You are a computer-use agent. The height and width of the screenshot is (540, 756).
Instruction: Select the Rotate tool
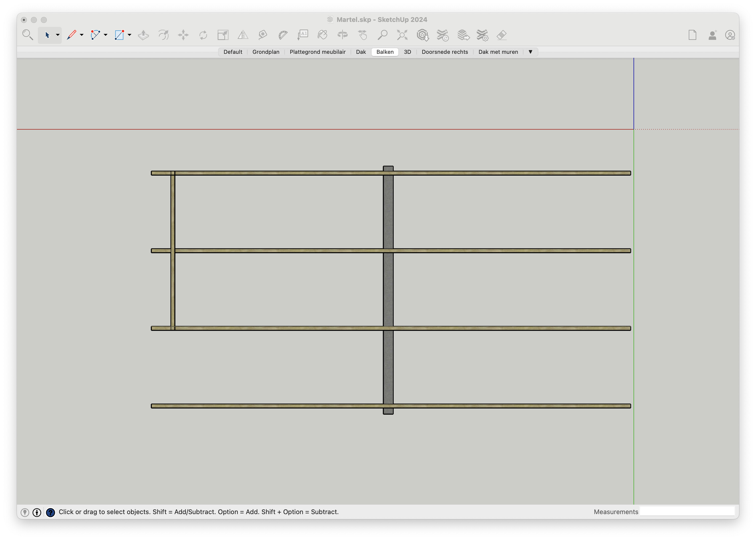coord(203,35)
